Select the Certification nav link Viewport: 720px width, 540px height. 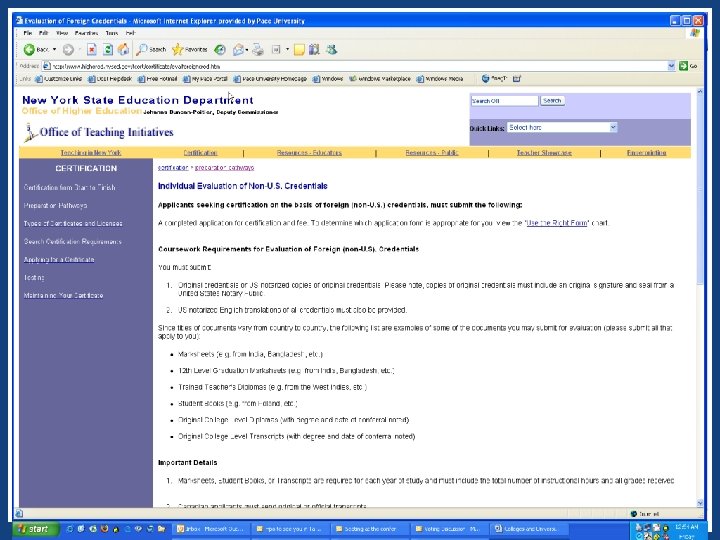click(x=200, y=152)
